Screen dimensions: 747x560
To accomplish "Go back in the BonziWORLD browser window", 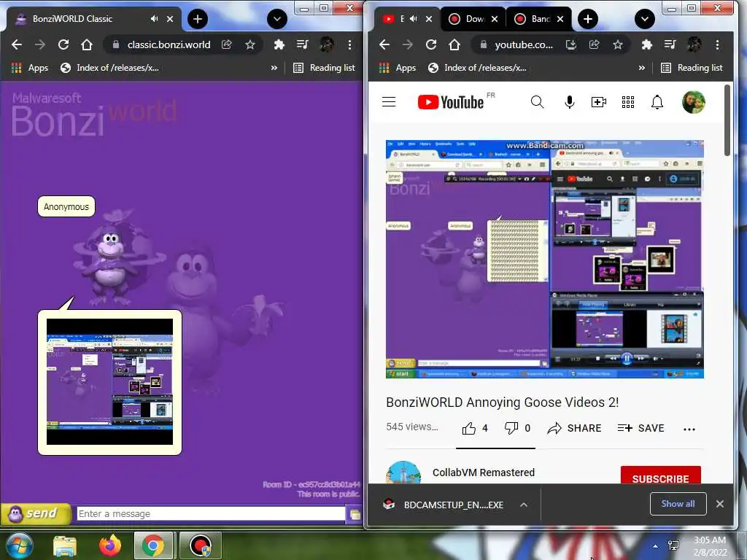I will (x=17, y=44).
